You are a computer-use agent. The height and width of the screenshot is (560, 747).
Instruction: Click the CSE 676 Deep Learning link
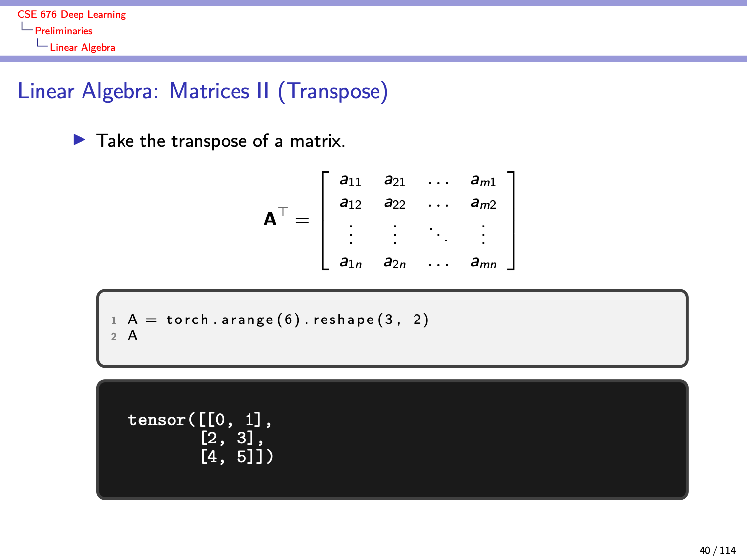72,15
